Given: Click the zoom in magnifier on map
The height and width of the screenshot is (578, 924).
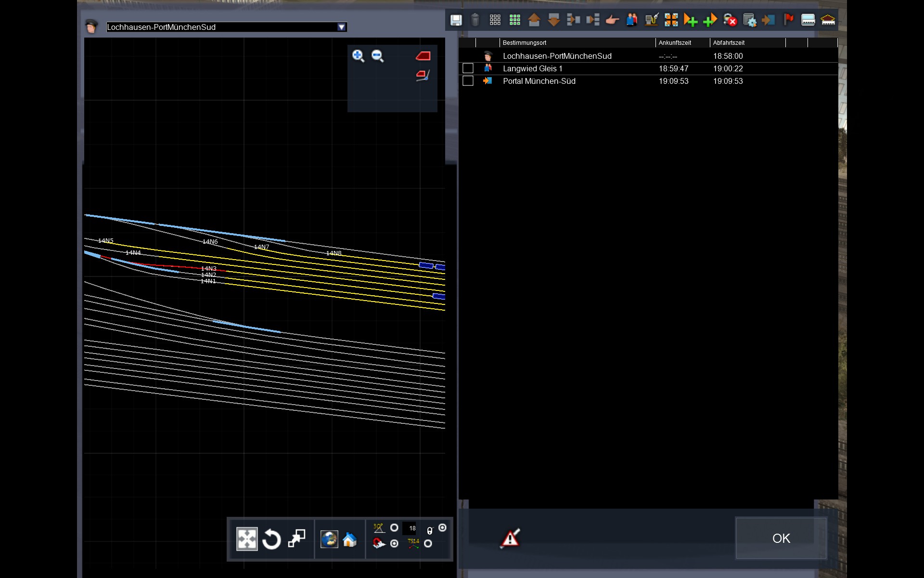Looking at the screenshot, I should pos(358,56).
